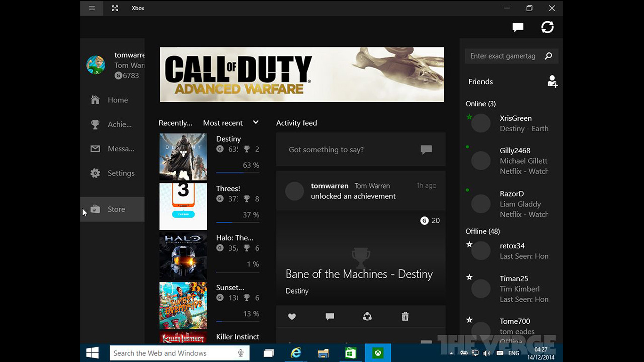Open the messages chat icon in the top bar

[x=518, y=27]
